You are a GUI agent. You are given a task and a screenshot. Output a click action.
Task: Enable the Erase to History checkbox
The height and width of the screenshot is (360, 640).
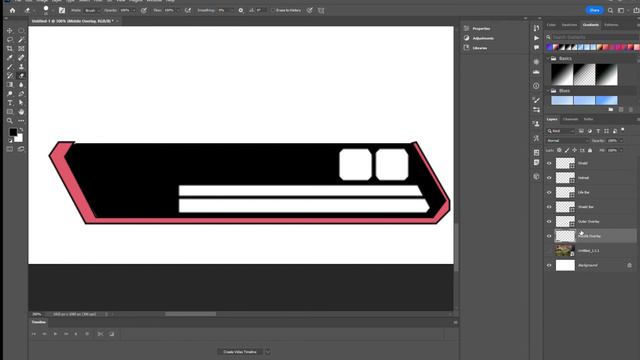pyautogui.click(x=273, y=10)
